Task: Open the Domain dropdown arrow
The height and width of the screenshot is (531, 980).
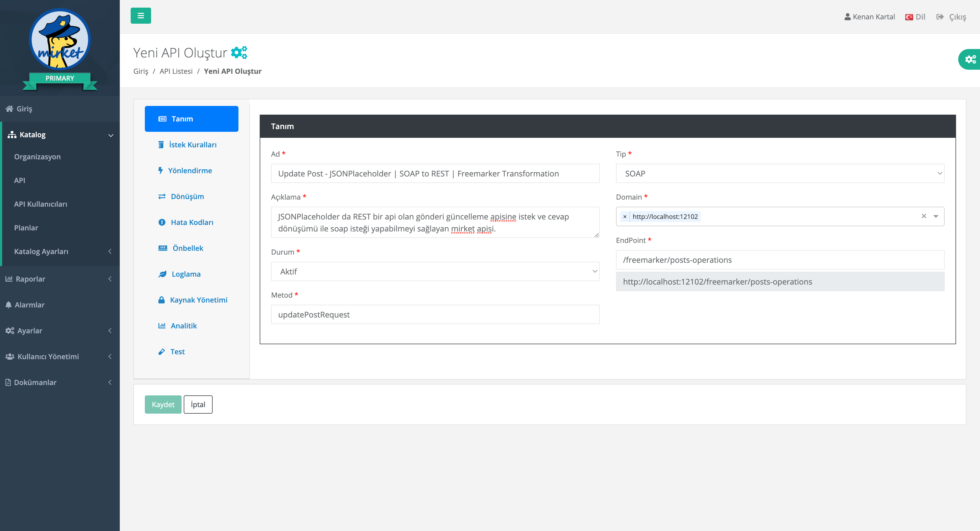Action: (936, 216)
